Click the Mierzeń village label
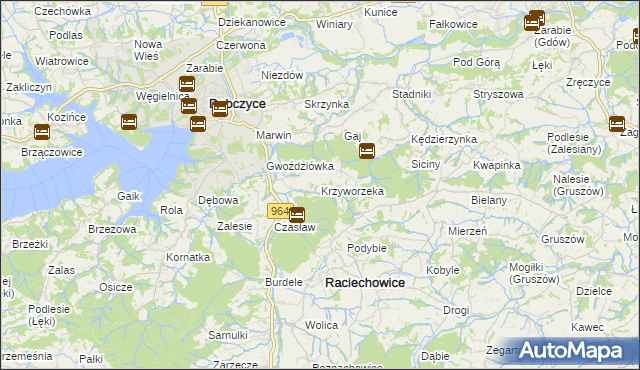This screenshot has width=640, height=370. point(467,231)
